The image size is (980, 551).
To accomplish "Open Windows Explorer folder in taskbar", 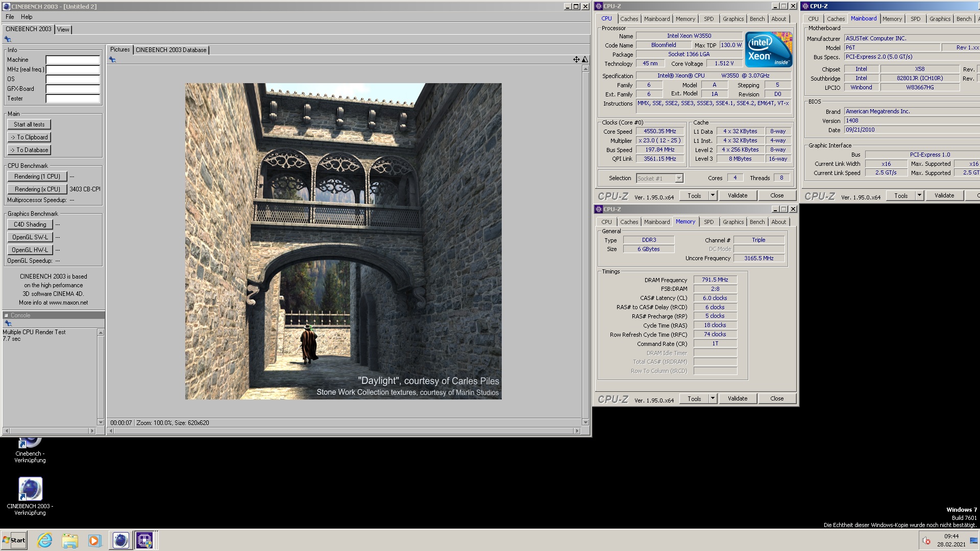I will (x=70, y=540).
